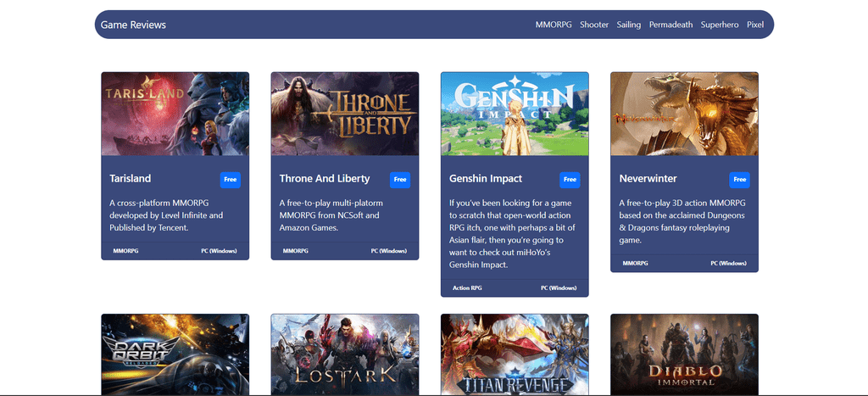
Task: Click the Free badge on Genshin Impact
Action: click(x=570, y=180)
